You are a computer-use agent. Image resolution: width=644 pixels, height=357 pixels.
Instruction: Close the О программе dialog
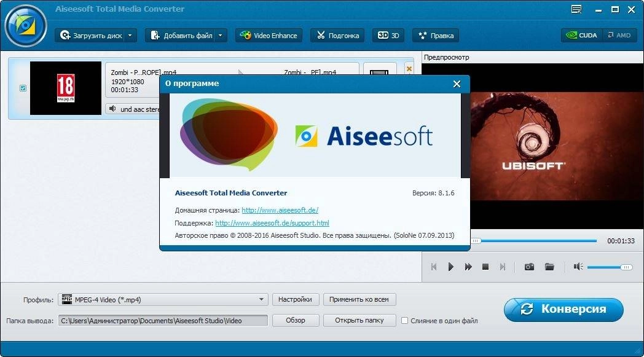(x=457, y=84)
